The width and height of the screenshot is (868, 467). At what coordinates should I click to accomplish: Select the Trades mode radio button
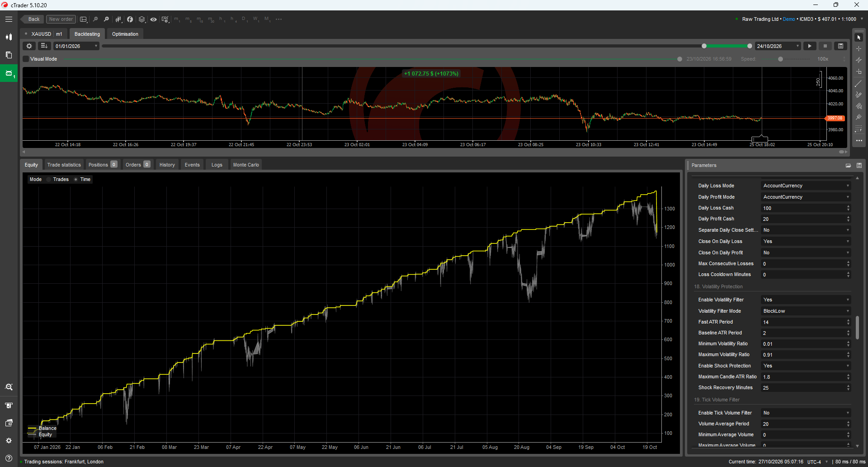click(49, 180)
